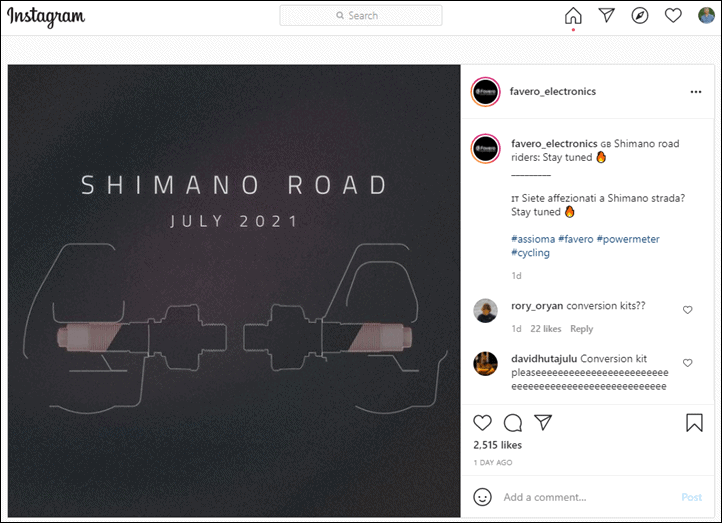The image size is (722, 523).
Task: Open the #powermeter hashtag
Action: (x=628, y=239)
